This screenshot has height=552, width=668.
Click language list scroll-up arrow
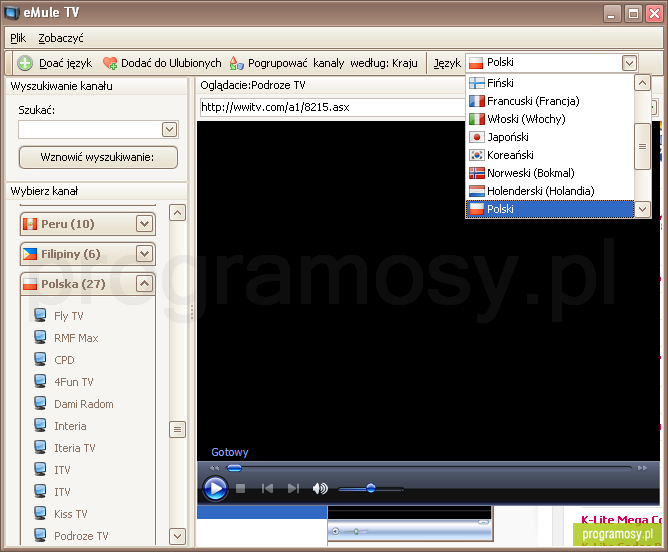(642, 83)
